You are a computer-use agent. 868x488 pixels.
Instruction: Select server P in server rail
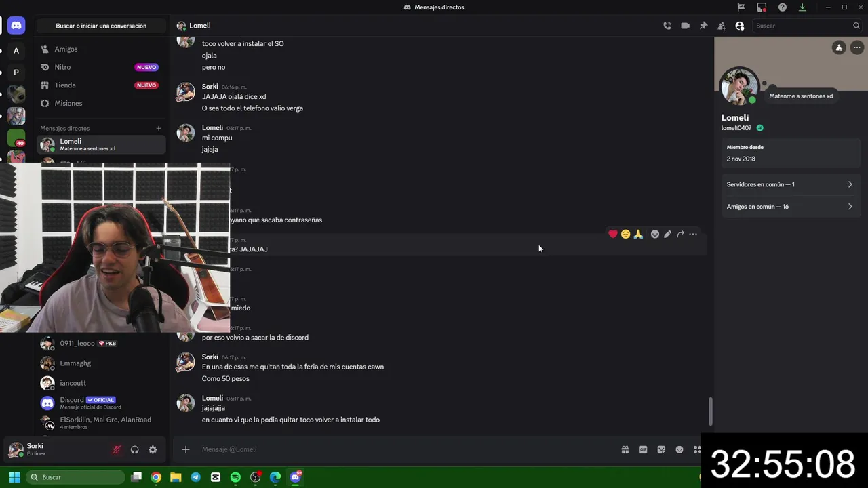click(16, 72)
